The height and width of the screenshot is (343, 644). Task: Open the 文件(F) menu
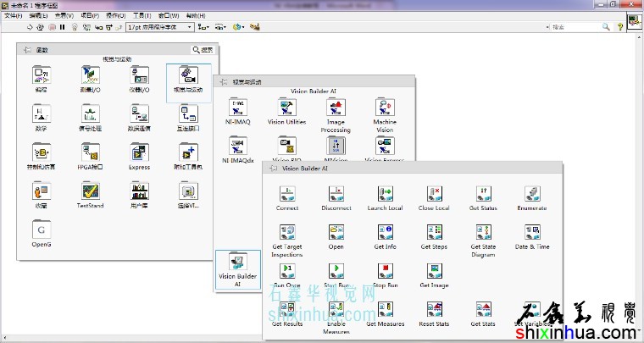pyautogui.click(x=14, y=15)
